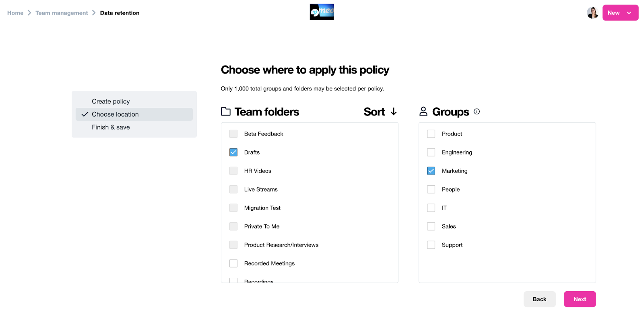The image size is (644, 331).
Task: Click the user profile avatar
Action: coord(592,13)
